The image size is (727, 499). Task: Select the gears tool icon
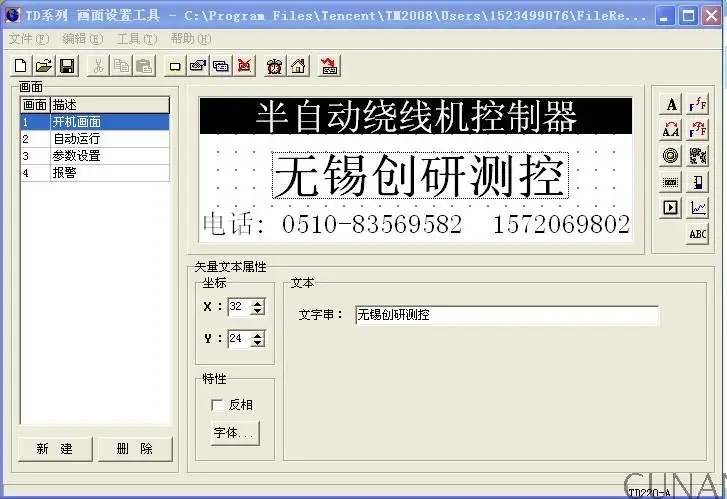pos(697,156)
